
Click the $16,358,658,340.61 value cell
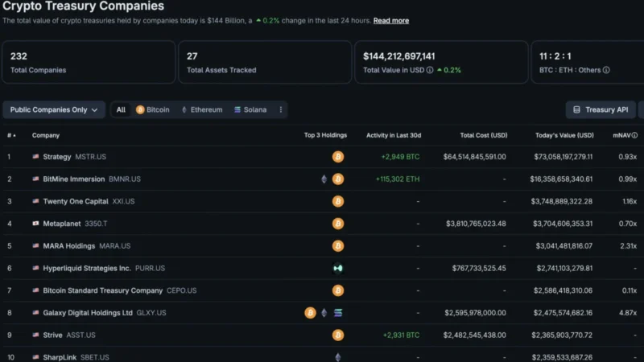click(x=561, y=179)
